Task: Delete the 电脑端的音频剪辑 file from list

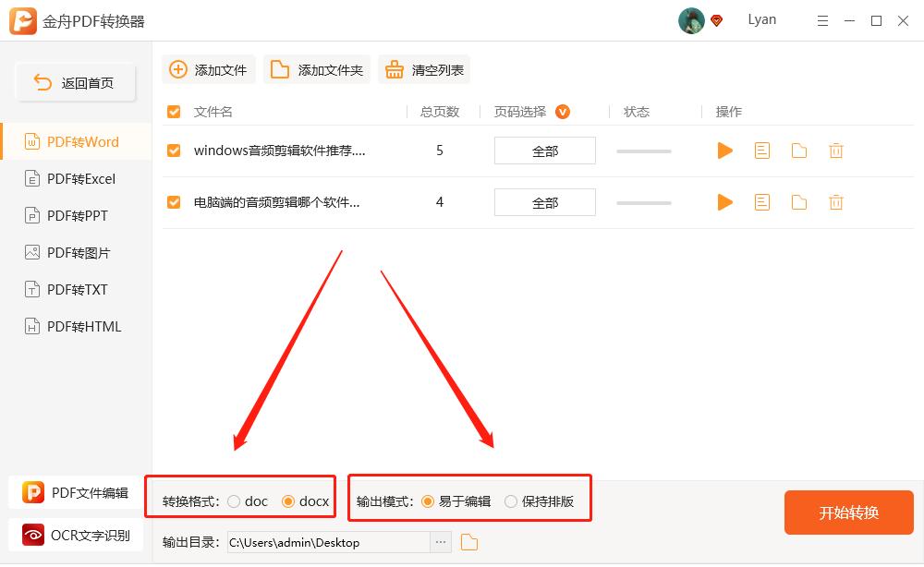Action: click(835, 201)
